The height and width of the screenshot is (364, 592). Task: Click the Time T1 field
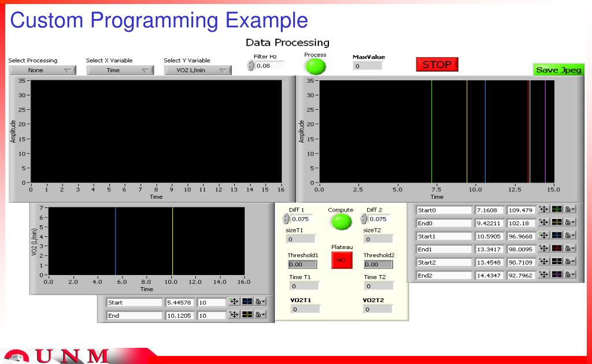[x=304, y=286]
